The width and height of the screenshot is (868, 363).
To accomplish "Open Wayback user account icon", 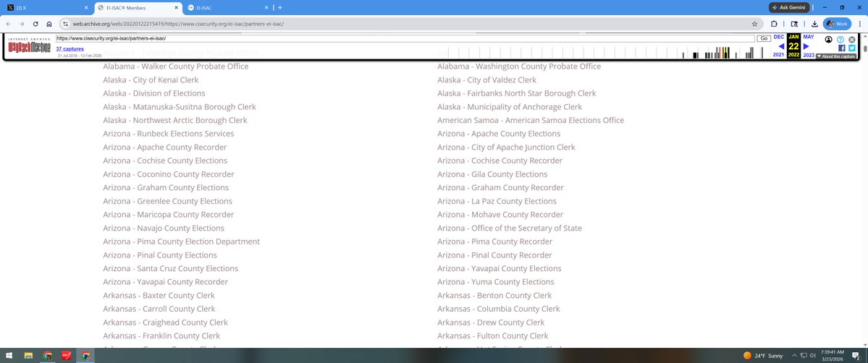I will 830,39.
